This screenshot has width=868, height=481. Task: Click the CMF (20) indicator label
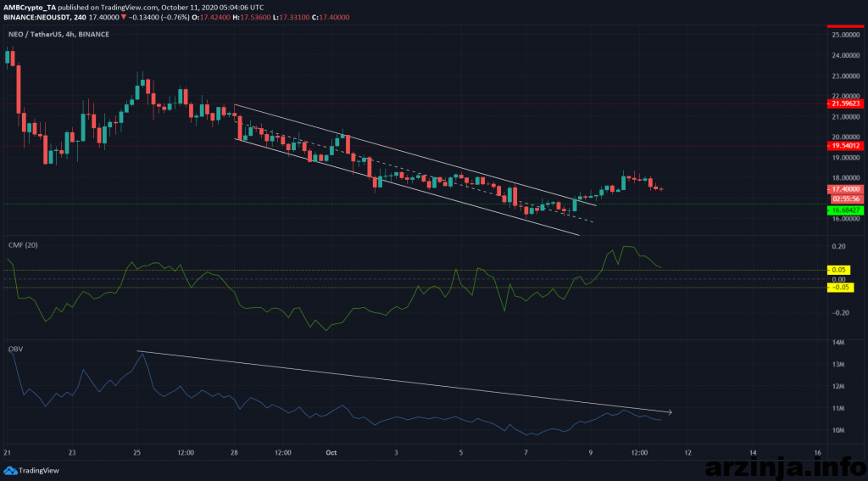click(x=24, y=244)
